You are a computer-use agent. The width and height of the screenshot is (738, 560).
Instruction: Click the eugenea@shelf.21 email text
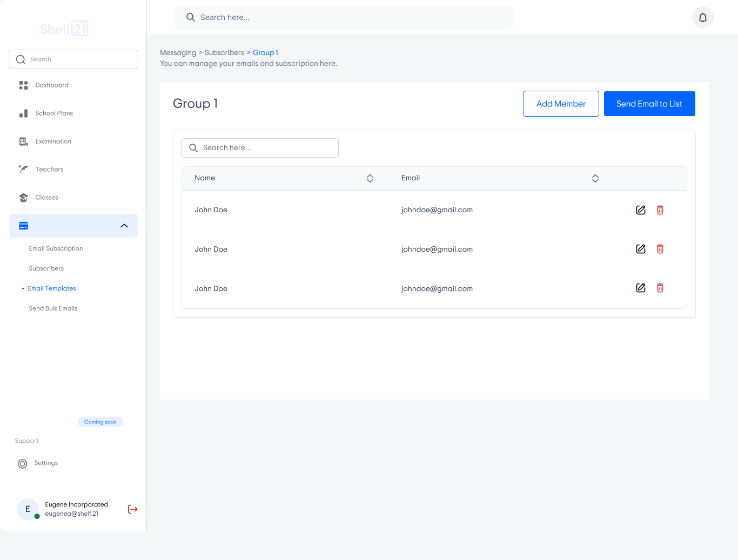click(x=71, y=514)
